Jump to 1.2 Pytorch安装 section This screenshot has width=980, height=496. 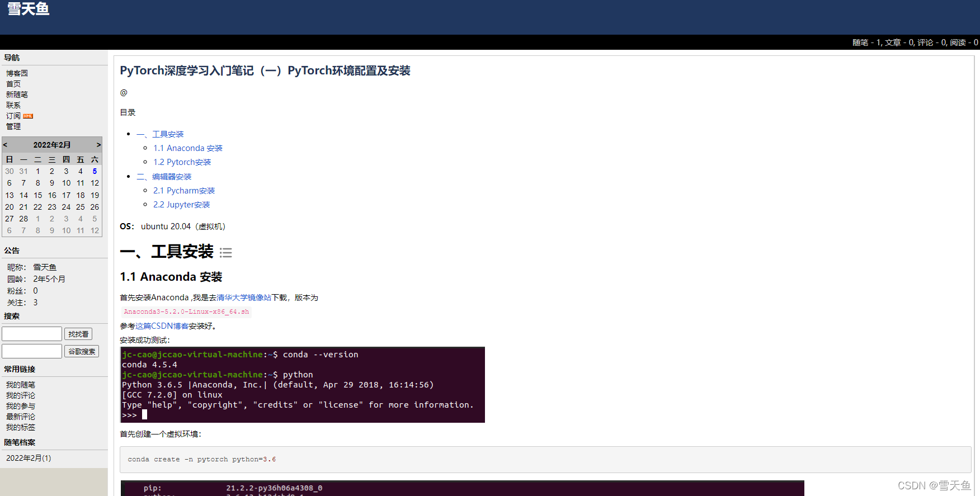(x=182, y=162)
